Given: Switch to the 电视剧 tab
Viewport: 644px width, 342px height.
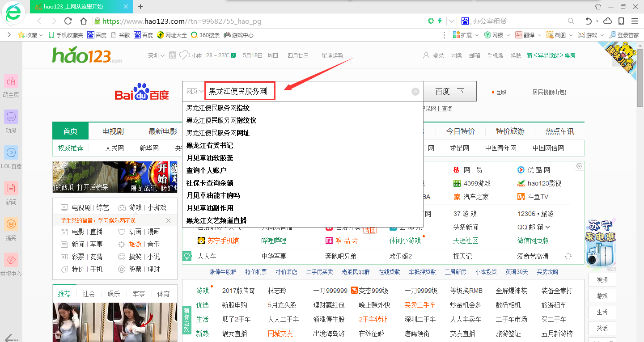Looking at the screenshot, I should coord(113,131).
